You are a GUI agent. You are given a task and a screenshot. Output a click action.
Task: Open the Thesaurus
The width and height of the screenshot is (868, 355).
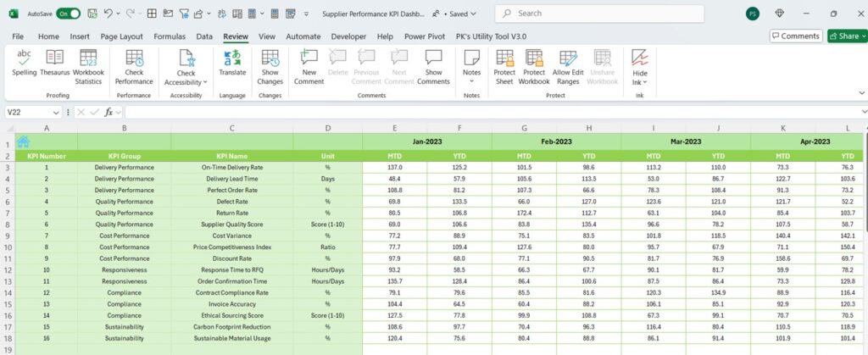tap(55, 63)
